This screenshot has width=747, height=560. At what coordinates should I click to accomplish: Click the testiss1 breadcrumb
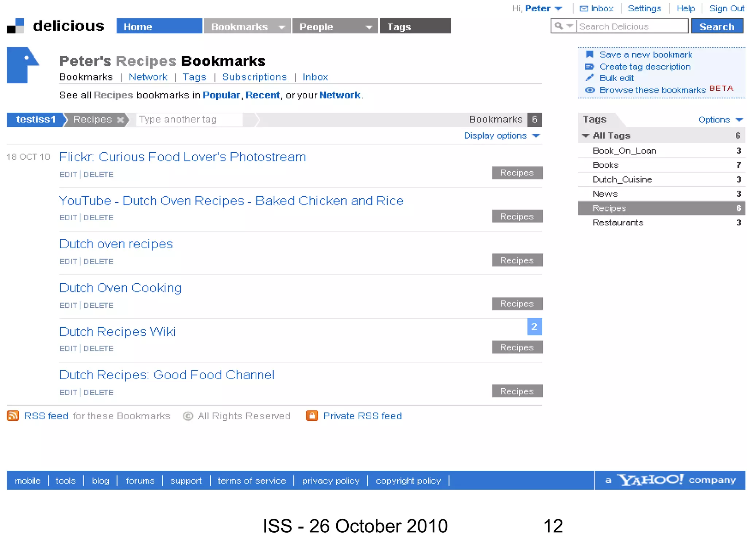[36, 120]
